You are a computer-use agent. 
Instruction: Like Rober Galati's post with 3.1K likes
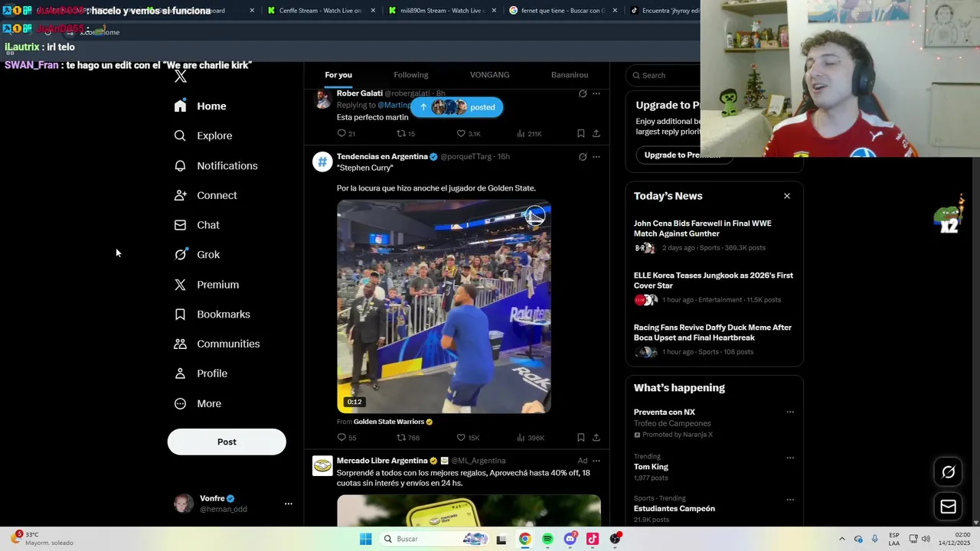click(468, 134)
